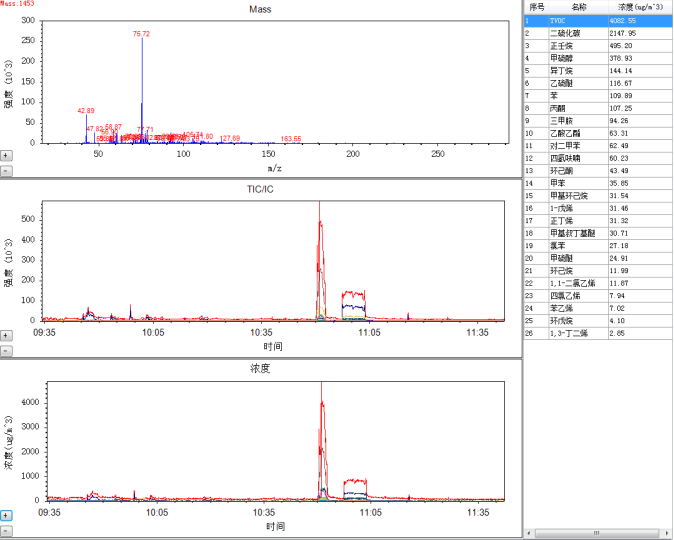Click concentration value 4082.55
The height and width of the screenshot is (540, 674).
(622, 21)
